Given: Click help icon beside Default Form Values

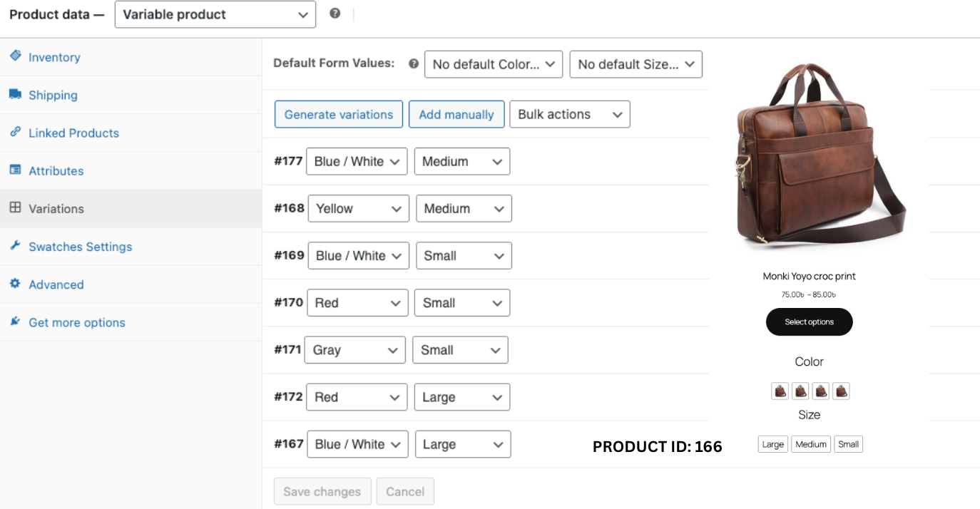Looking at the screenshot, I should point(414,63).
